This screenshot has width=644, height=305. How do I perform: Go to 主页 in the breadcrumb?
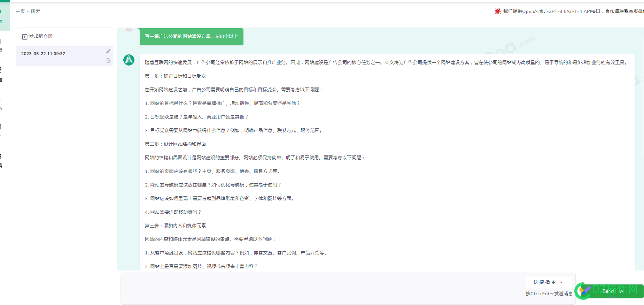coord(20,11)
